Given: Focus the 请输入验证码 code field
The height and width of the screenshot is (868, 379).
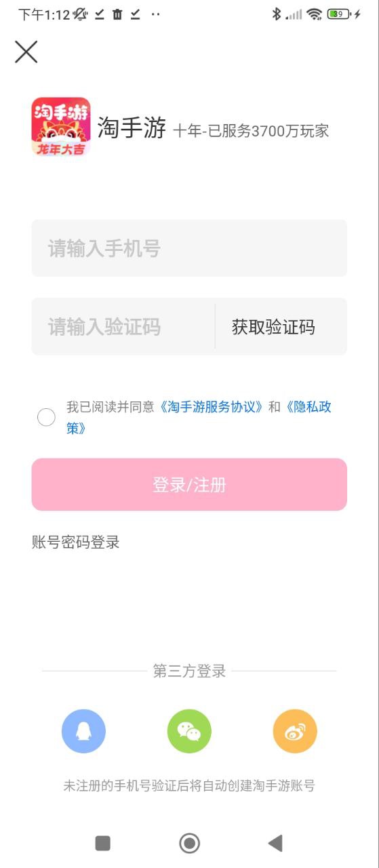Looking at the screenshot, I should tap(123, 327).
